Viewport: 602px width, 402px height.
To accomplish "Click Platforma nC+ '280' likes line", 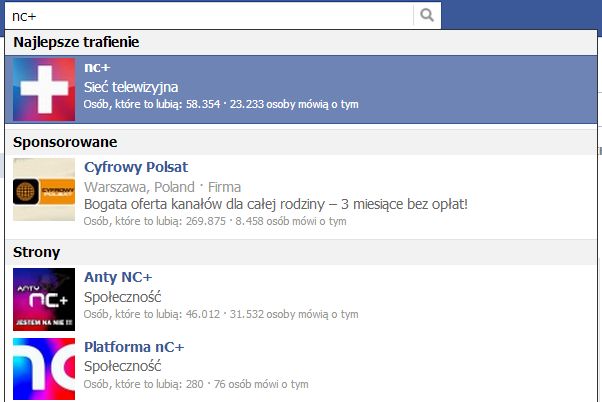I will [x=196, y=384].
